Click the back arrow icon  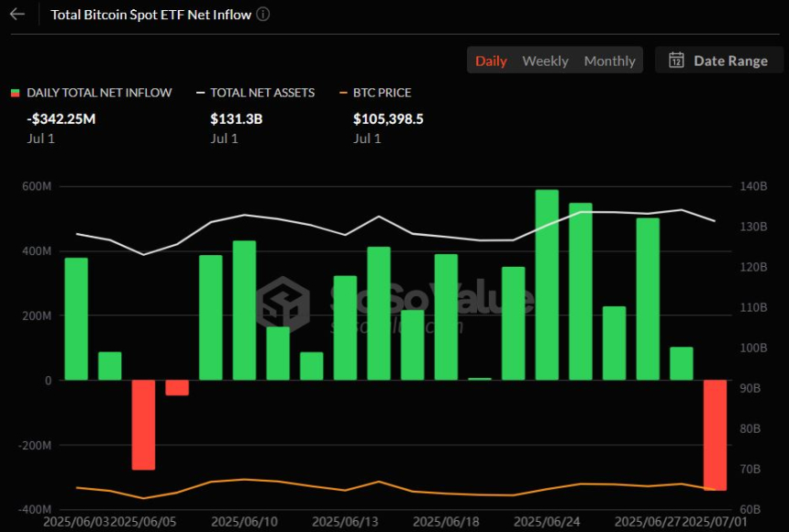(16, 15)
